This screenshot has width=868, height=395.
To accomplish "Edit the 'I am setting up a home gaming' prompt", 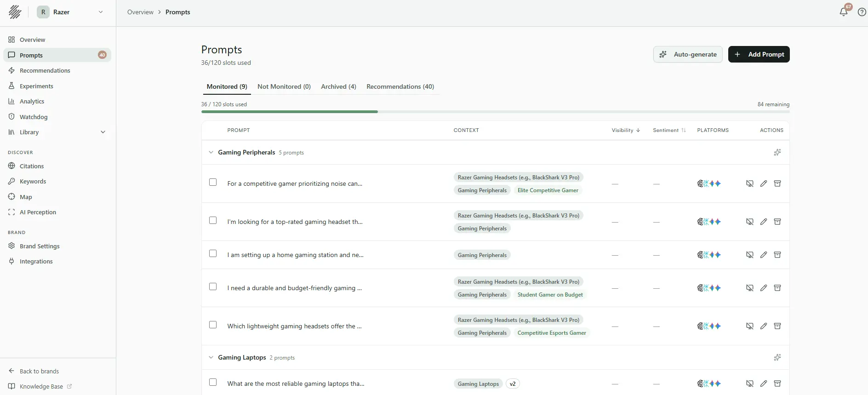I will [x=764, y=255].
